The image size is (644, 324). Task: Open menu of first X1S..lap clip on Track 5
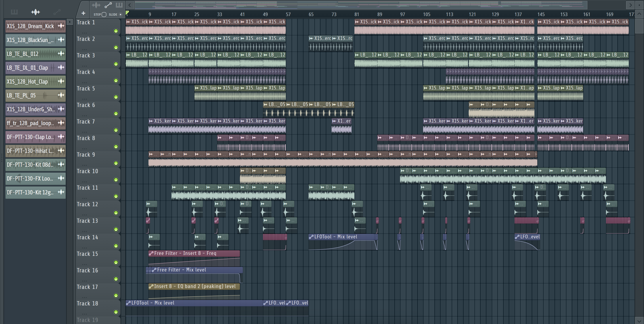click(x=197, y=88)
